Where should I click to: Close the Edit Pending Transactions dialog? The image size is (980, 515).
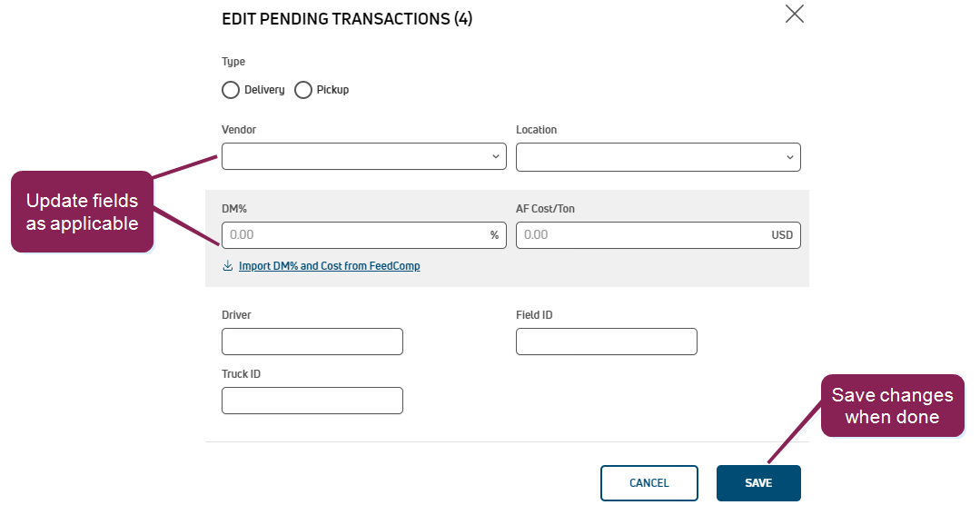794,14
